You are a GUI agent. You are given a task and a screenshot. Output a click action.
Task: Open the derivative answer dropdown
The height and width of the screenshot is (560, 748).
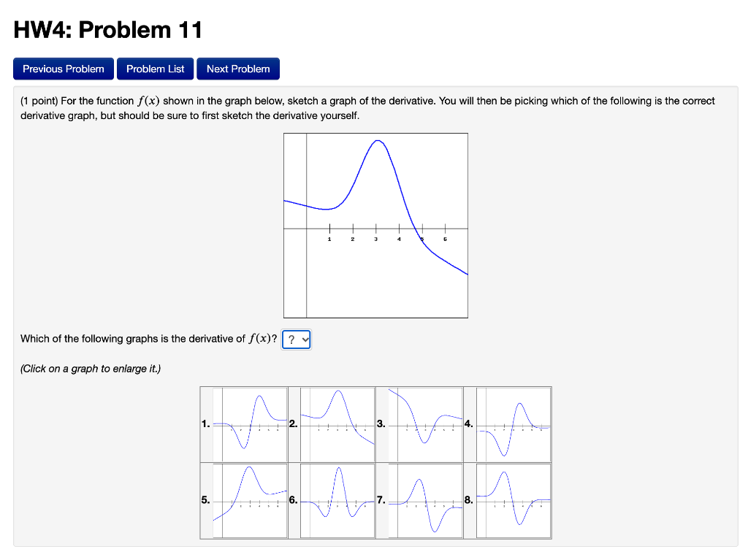pyautogui.click(x=296, y=339)
